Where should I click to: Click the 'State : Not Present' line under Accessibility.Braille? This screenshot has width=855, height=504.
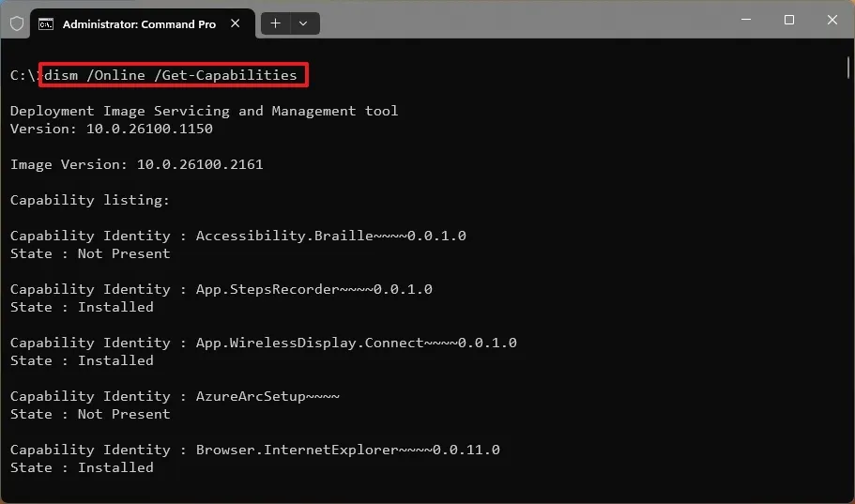90,253
